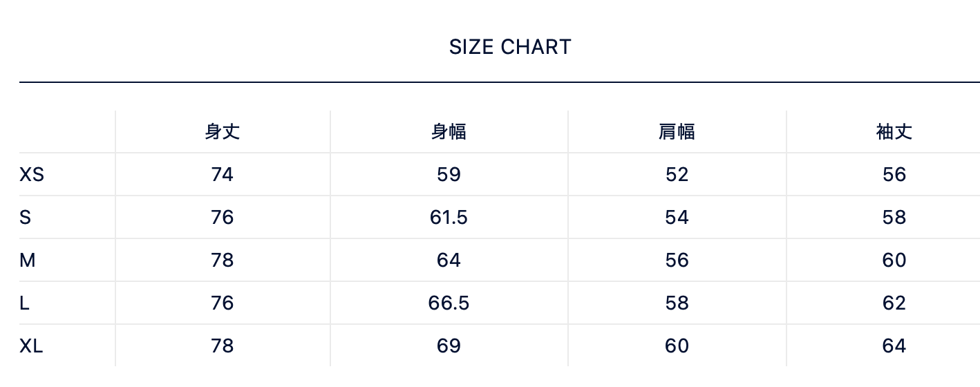
Task: Select the 身丈 column header
Action: [223, 131]
